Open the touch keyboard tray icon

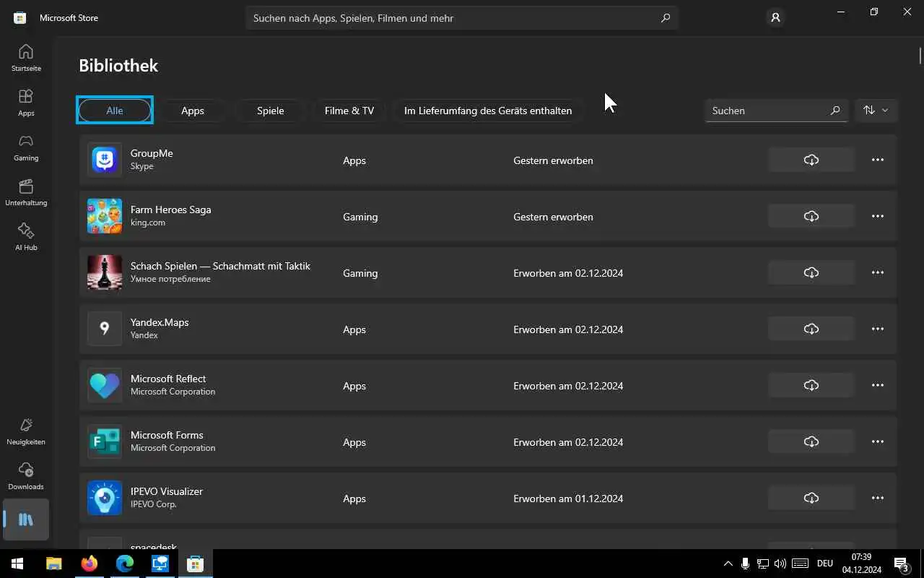pyautogui.click(x=800, y=564)
